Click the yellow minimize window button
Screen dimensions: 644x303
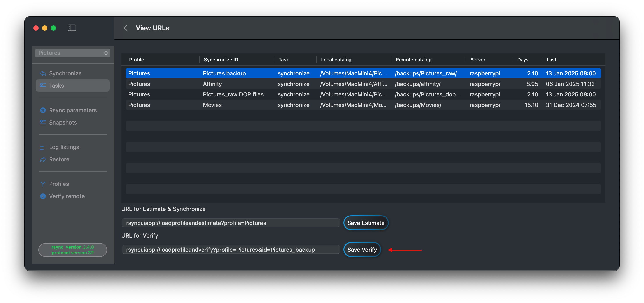point(45,28)
